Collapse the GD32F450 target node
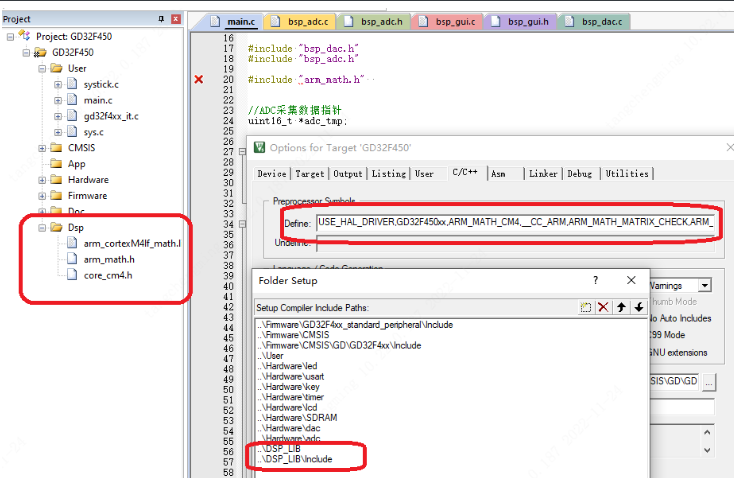 pos(26,52)
